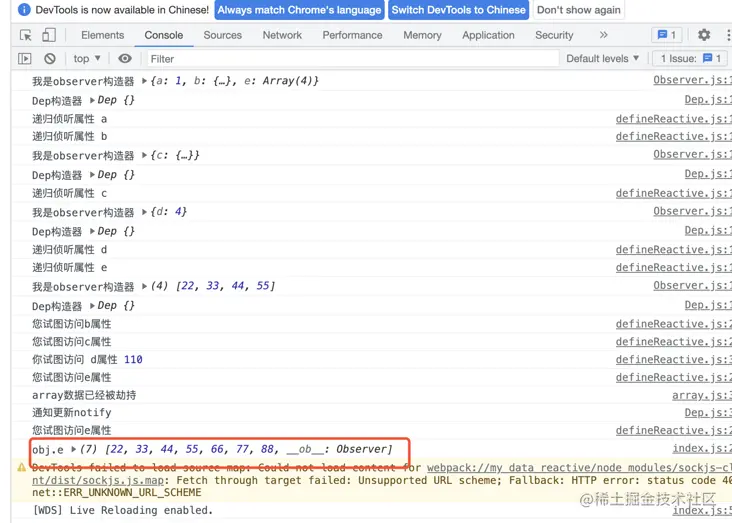Viewport: 732px width, 523px height.
Task: Open array.js source link
Action: click(x=702, y=396)
